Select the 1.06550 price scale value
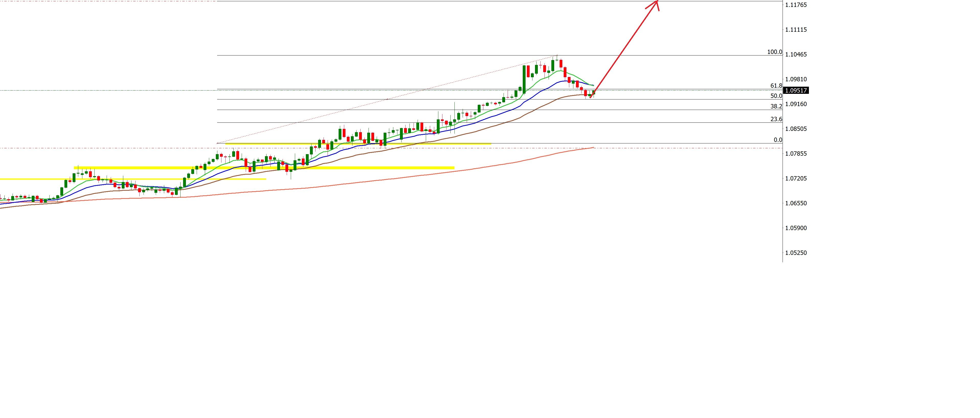Image resolution: width=980 pixels, height=418 pixels. point(796,203)
